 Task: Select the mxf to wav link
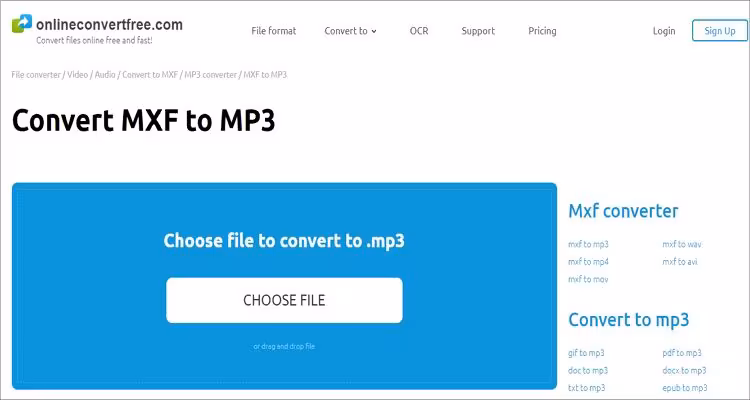click(680, 244)
